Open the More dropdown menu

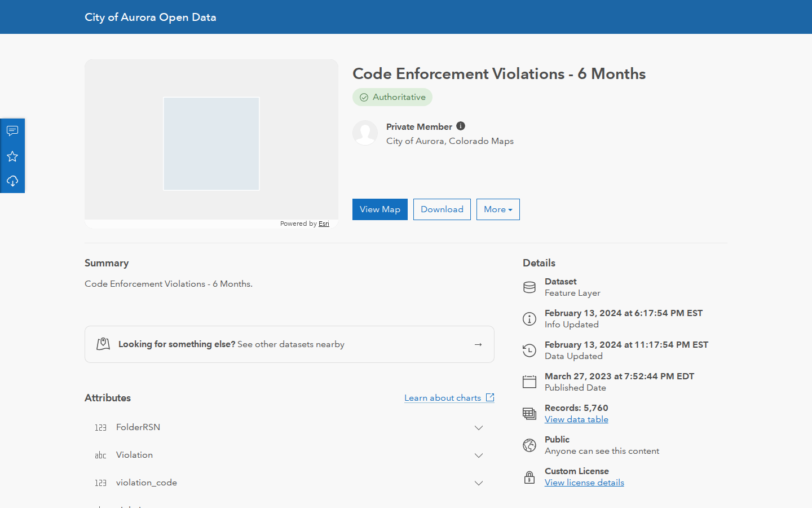tap(498, 209)
